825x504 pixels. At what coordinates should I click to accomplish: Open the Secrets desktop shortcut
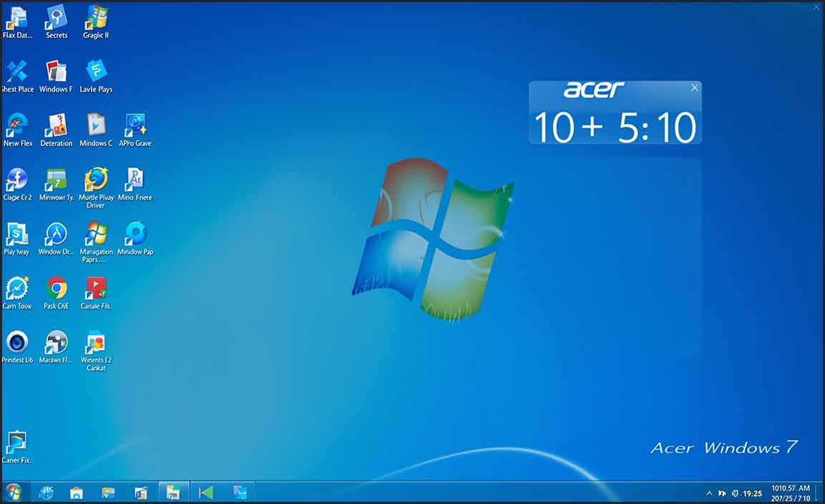point(57,22)
